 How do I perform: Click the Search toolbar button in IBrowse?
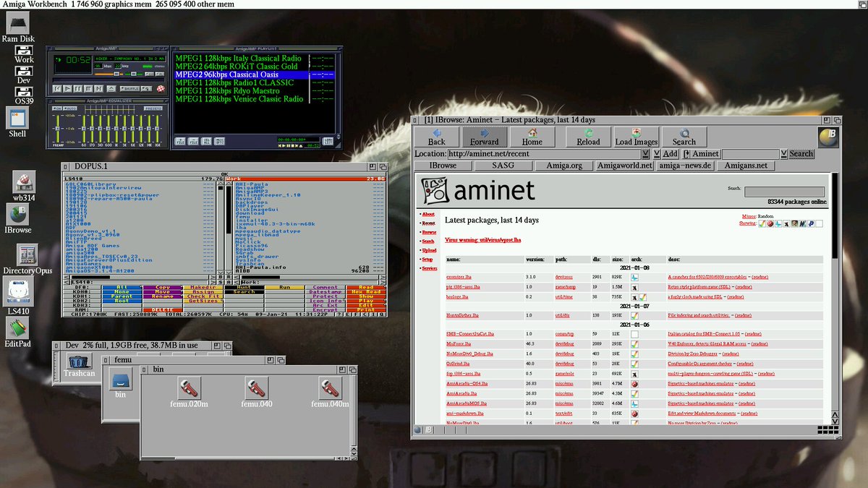[684, 137]
